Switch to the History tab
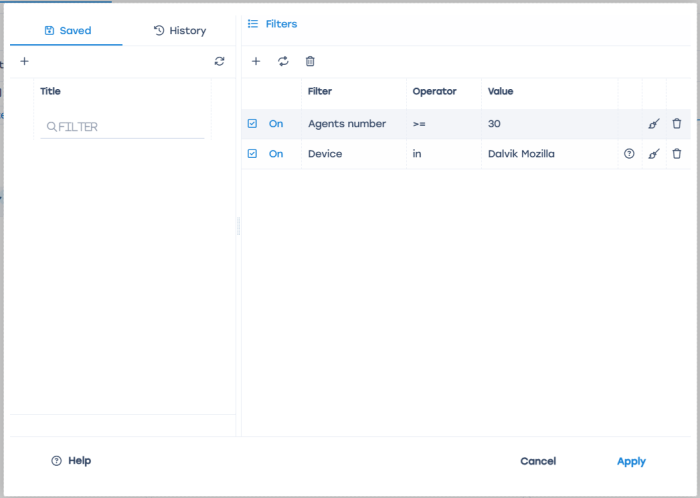Image resolution: width=700 pixels, height=498 pixels. click(x=180, y=30)
